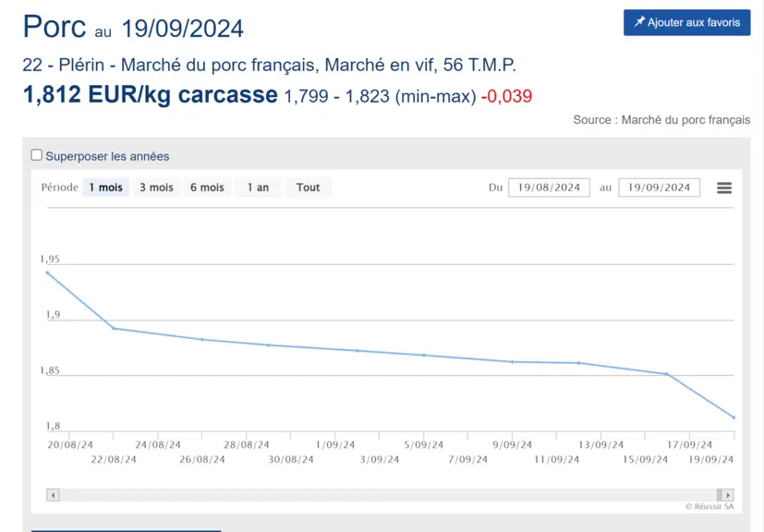The width and height of the screenshot is (764, 532).
Task: Click the chart navigator scrollbar track
Action: click(388, 495)
